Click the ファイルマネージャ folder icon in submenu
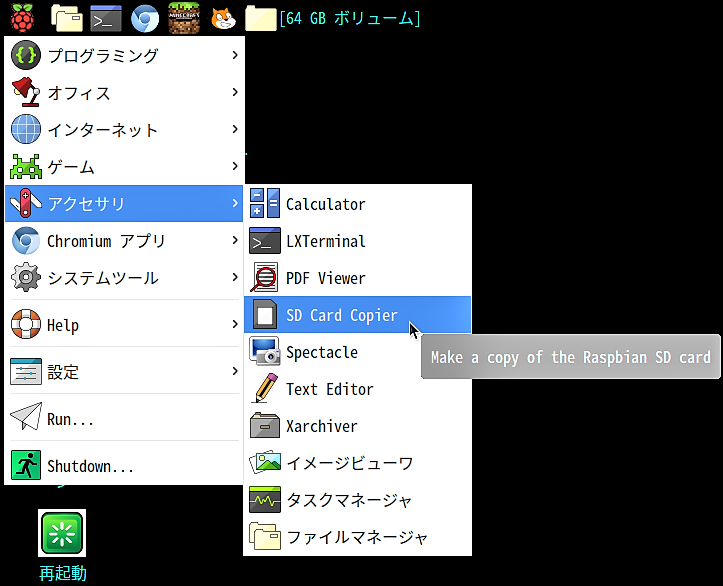The height and width of the screenshot is (586, 723). 265,537
